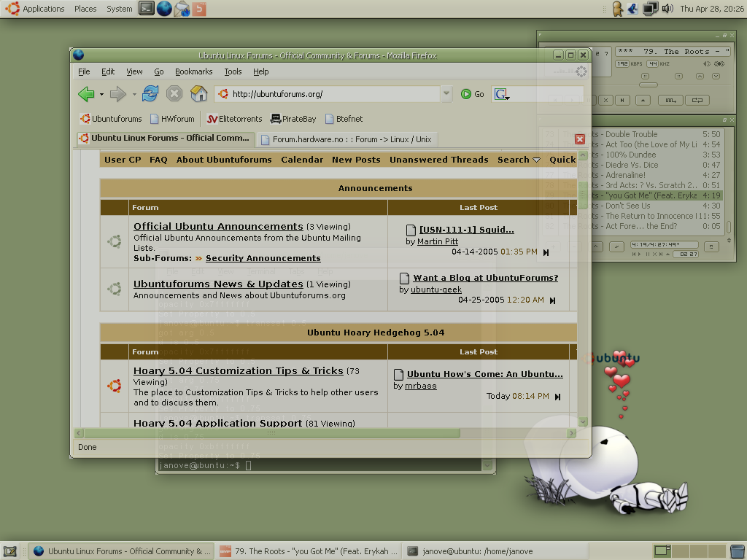Switch to the Forum.hardware.no tab

pyautogui.click(x=347, y=139)
